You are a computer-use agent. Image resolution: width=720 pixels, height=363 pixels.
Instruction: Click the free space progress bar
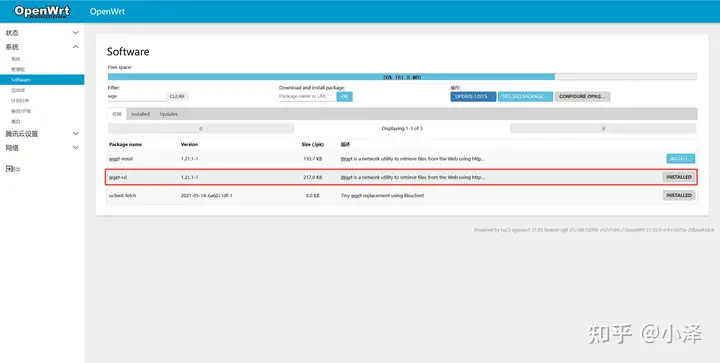[402, 77]
